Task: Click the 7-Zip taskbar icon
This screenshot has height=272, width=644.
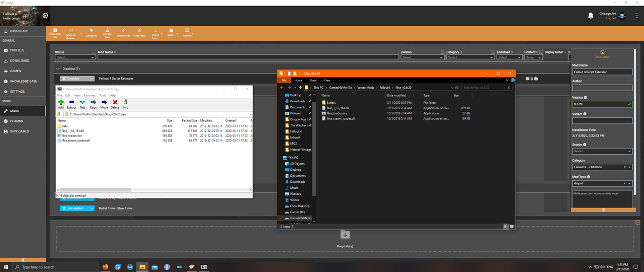Action: tap(204, 266)
